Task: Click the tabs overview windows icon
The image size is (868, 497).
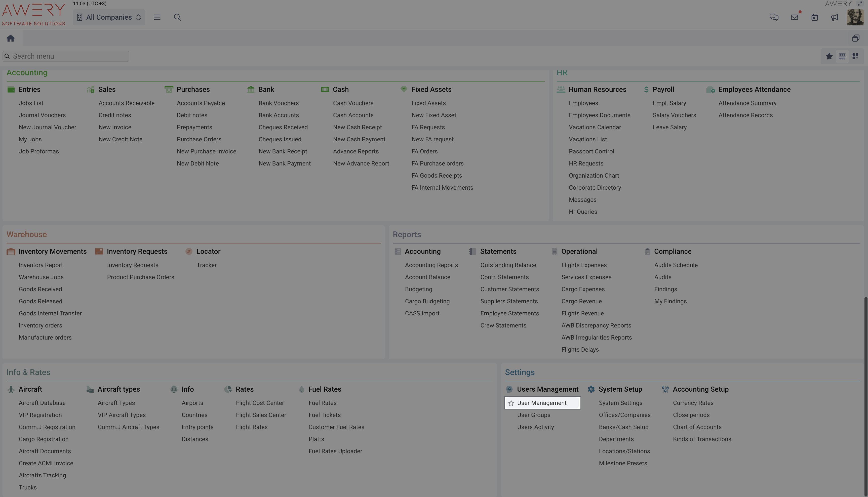Action: [x=855, y=38]
